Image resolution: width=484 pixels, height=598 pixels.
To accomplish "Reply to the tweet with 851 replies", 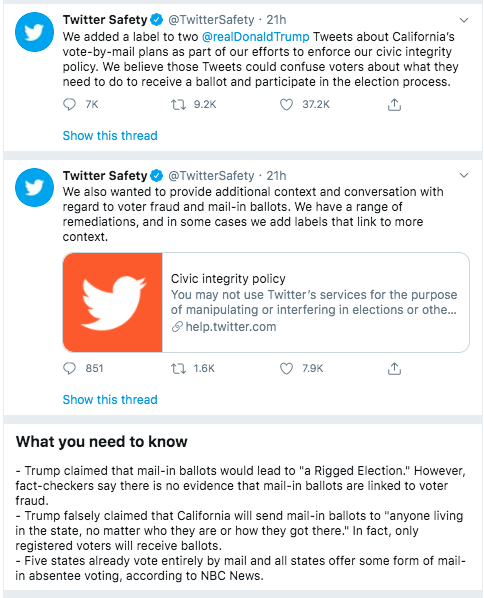I will 69,368.
